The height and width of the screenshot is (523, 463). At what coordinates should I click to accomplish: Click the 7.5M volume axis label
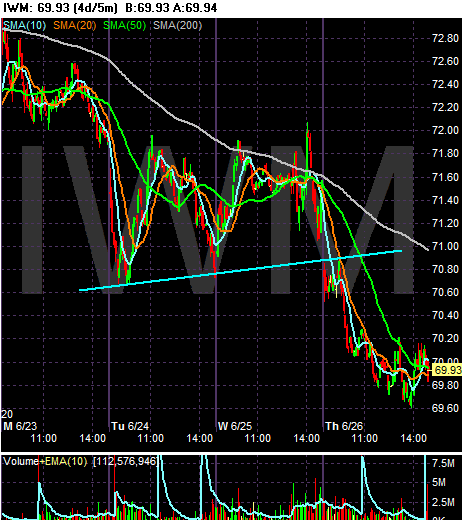pos(444,464)
